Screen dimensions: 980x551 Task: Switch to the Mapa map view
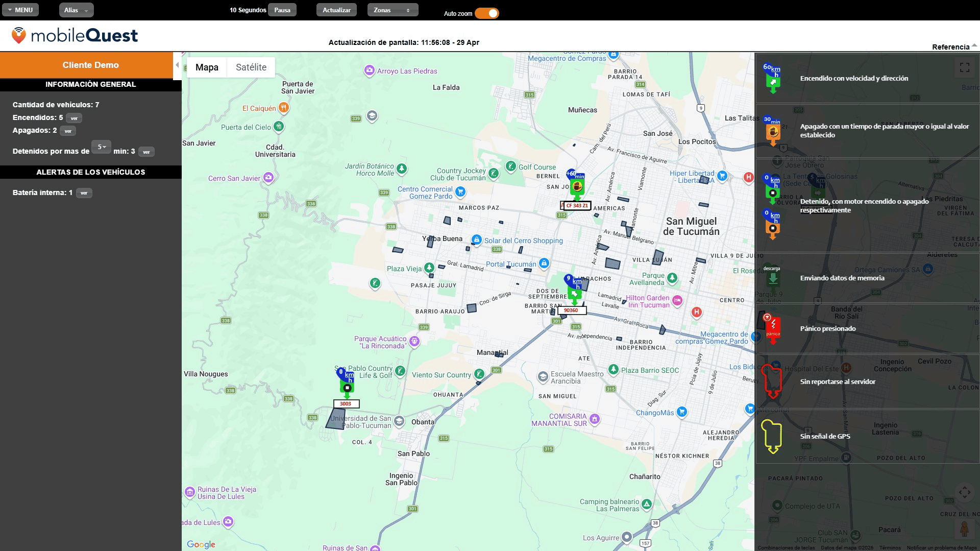point(207,67)
